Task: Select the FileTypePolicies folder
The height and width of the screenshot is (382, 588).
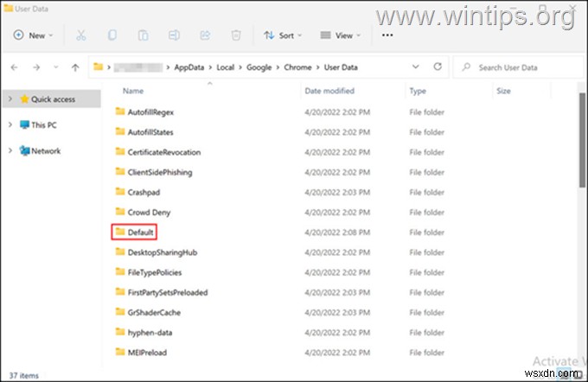Action: tap(155, 272)
